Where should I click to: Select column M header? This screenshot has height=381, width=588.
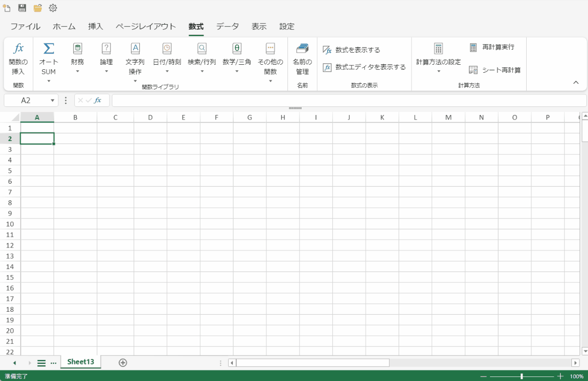(x=448, y=117)
